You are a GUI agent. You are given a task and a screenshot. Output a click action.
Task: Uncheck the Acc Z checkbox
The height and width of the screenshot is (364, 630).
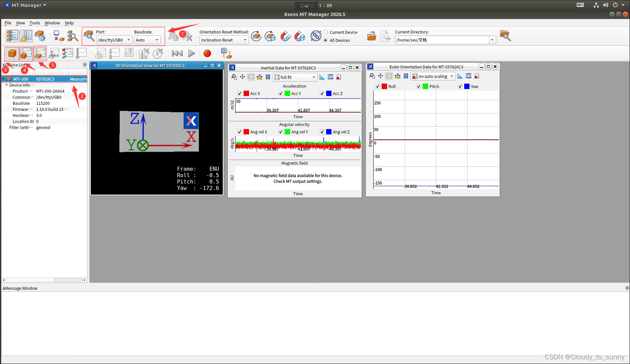(322, 94)
